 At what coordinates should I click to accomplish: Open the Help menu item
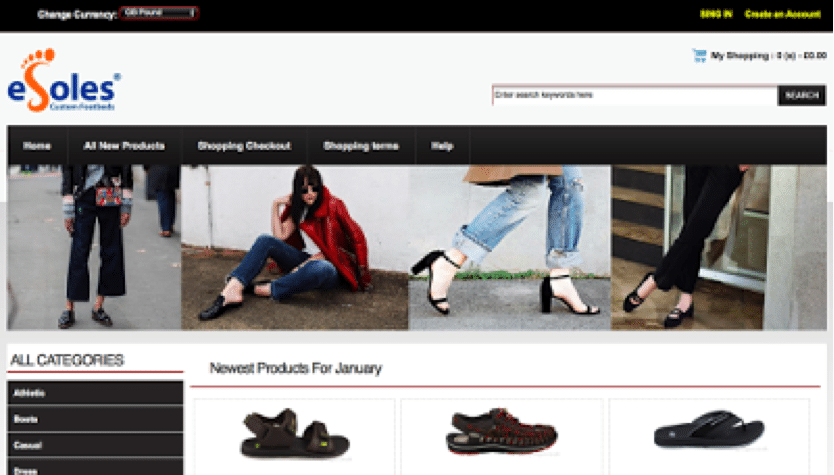(x=442, y=146)
